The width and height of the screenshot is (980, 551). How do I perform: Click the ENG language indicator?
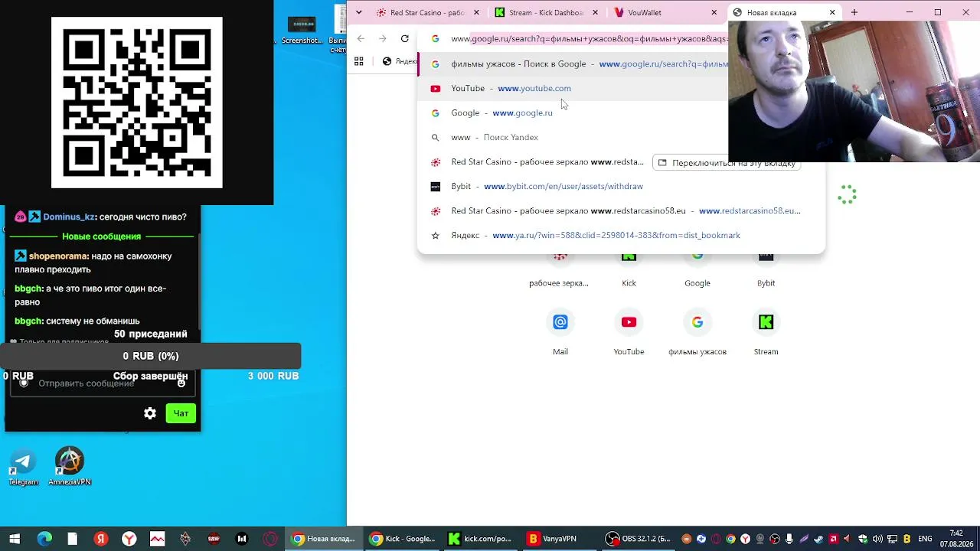pos(925,539)
